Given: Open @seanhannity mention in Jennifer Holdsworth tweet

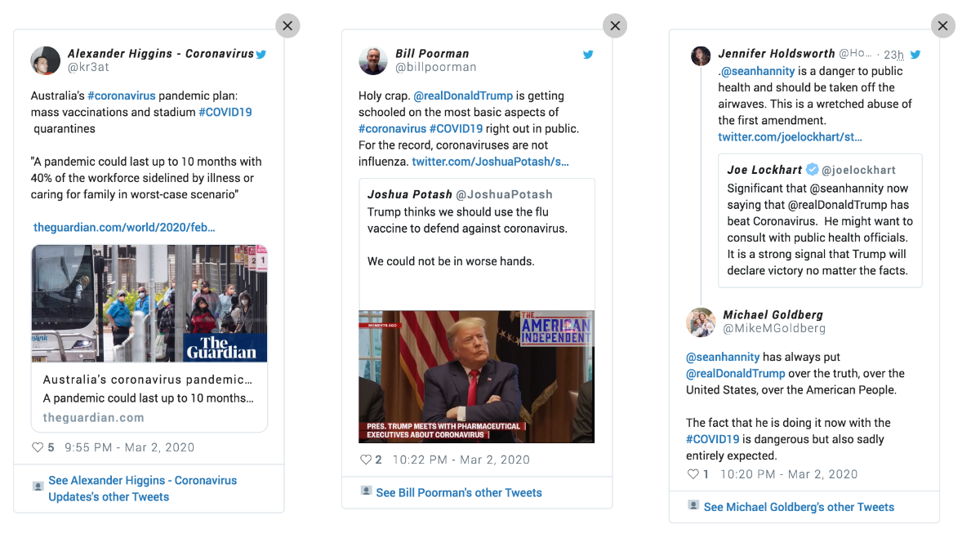Looking at the screenshot, I should pos(759,71).
